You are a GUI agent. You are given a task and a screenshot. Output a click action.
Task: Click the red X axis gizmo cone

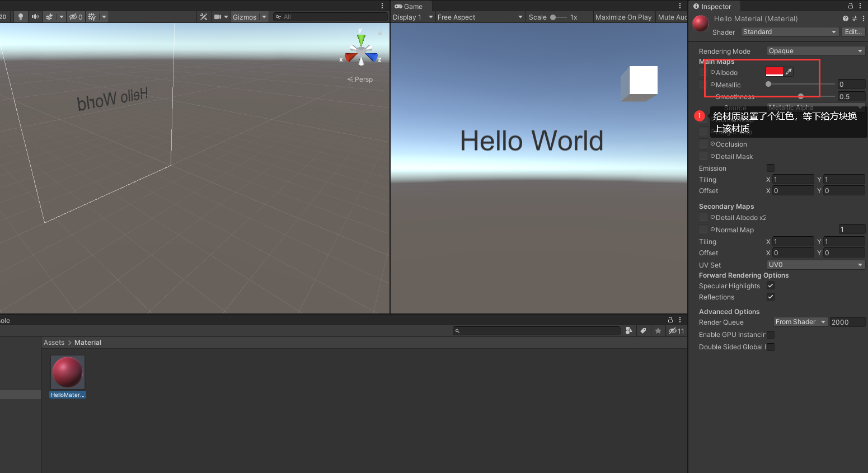(x=350, y=57)
